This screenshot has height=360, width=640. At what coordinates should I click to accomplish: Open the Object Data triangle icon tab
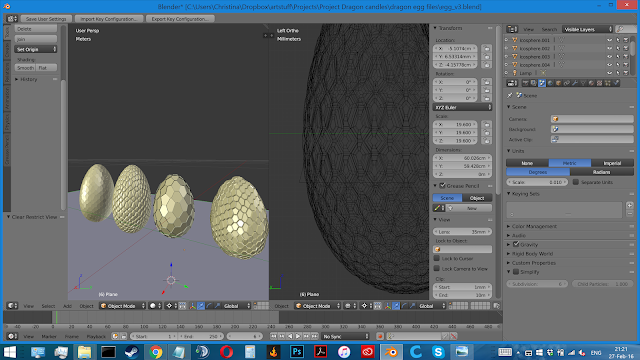[583, 83]
